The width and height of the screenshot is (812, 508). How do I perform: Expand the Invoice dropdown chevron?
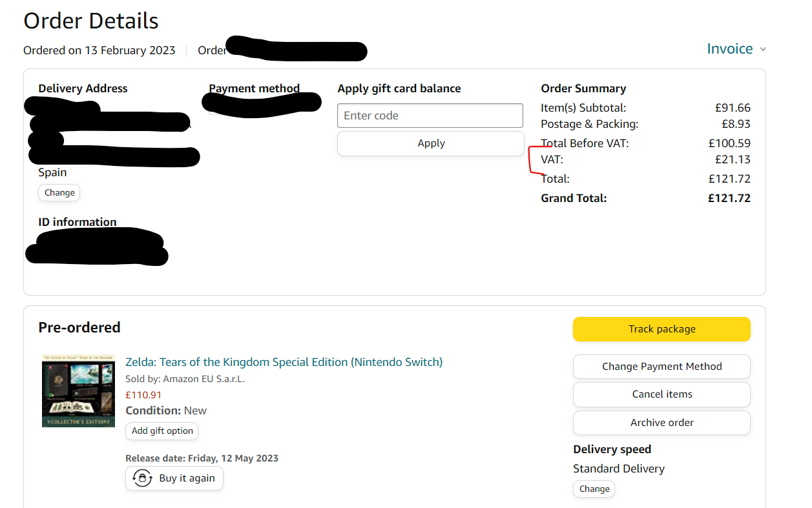763,50
